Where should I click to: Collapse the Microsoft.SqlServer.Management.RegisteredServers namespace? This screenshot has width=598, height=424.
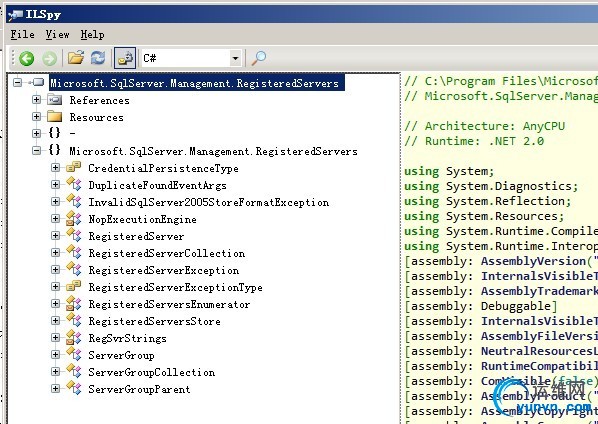click(37, 150)
